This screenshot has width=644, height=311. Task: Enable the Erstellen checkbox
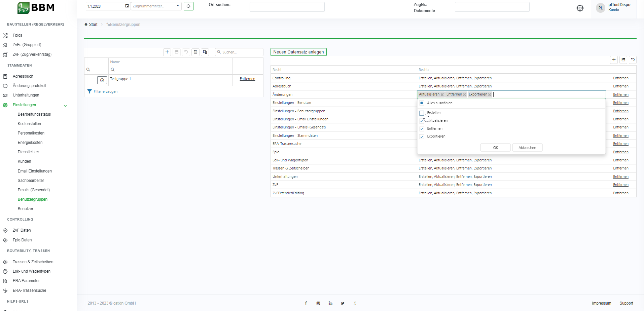422,113
